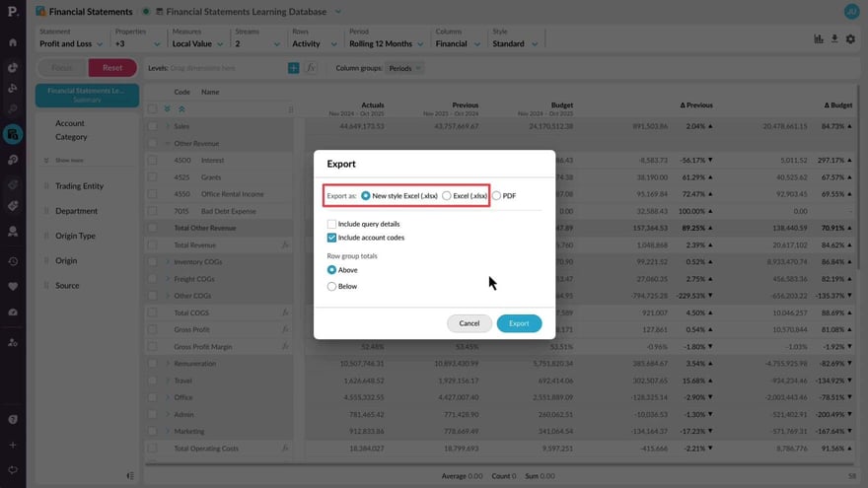The height and width of the screenshot is (488, 868).
Task: Click the plus icon in sidebar
Action: pyautogui.click(x=13, y=445)
